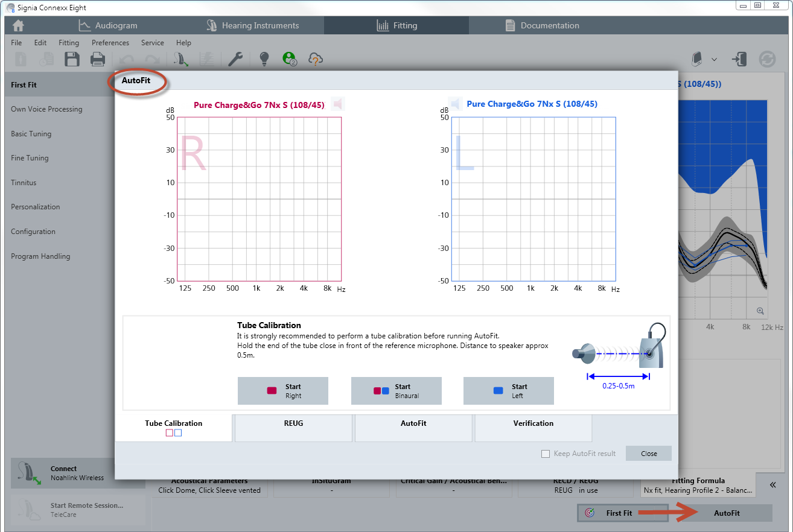Open the wrench tools icon
The height and width of the screenshot is (532, 793).
[235, 59]
